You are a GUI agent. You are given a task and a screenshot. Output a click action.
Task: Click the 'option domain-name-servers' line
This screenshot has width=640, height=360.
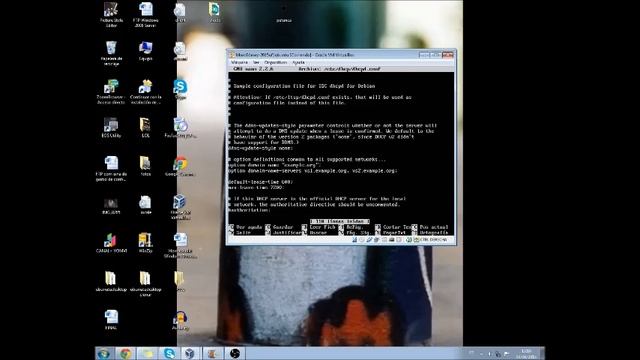[313, 171]
